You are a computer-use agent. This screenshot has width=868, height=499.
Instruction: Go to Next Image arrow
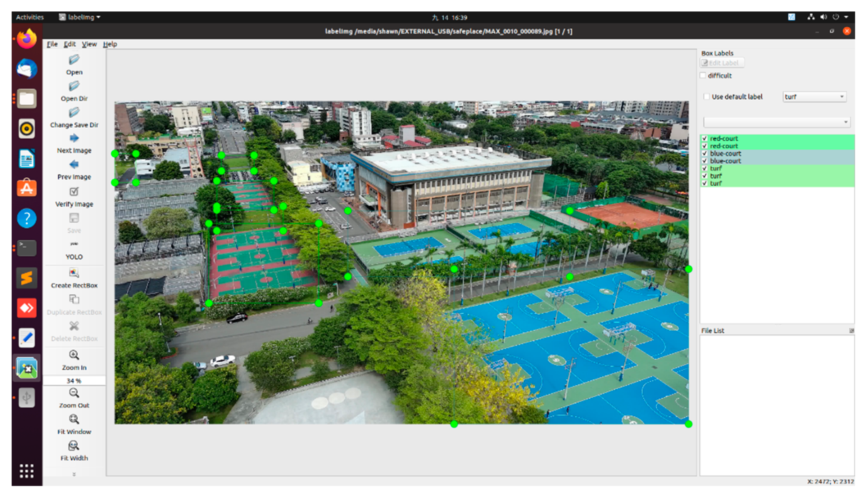pos(74,138)
